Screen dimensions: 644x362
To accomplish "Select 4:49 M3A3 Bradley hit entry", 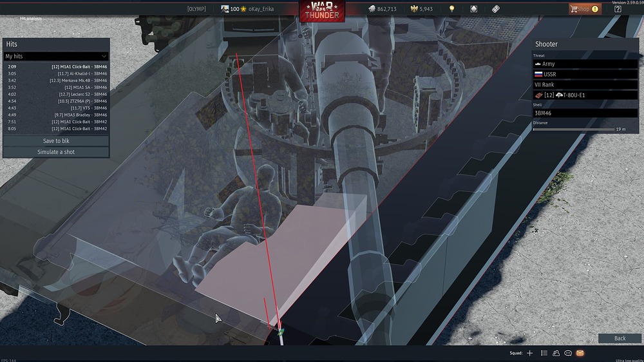I will 57,115.
